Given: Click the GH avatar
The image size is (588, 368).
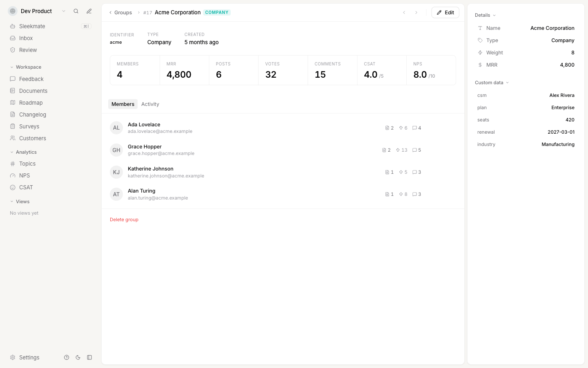Looking at the screenshot, I should (116, 150).
